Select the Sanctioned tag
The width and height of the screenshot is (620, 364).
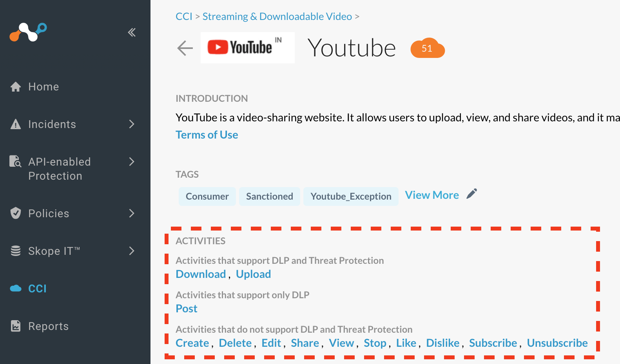270,196
